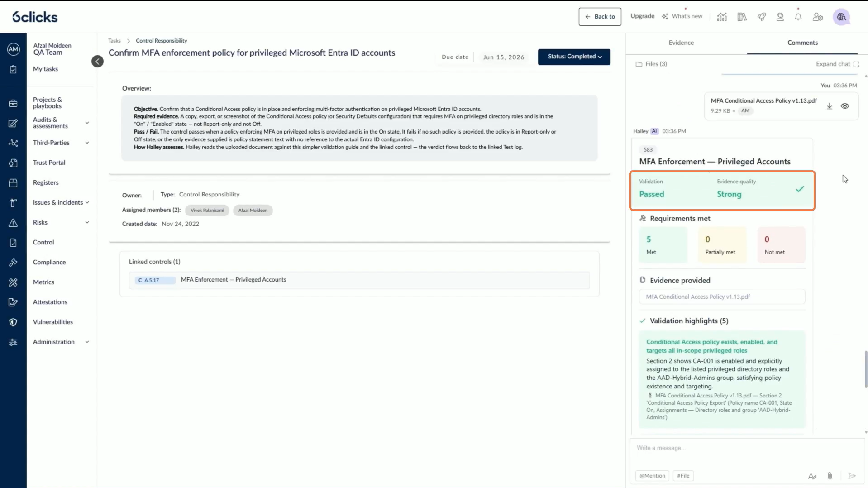Click the My tasks clipboard sidebar icon
Screen dimensions: 868x488
click(x=13, y=69)
